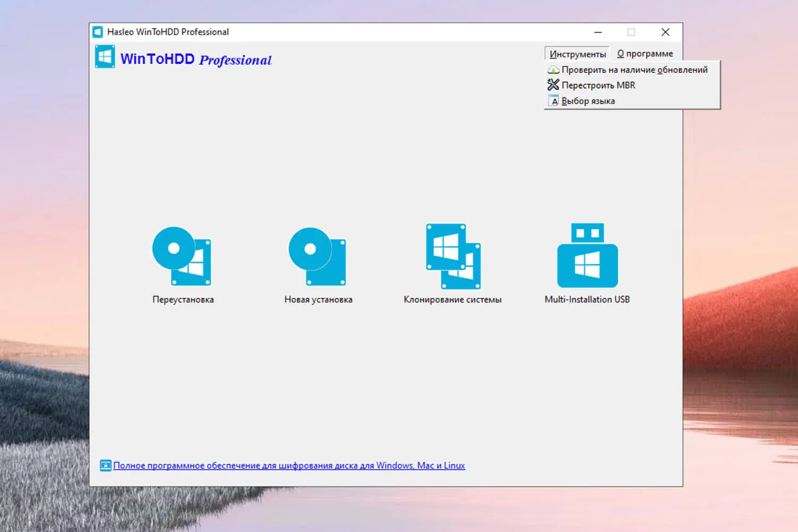Open the О программе menu
The height and width of the screenshot is (532, 798).
[645, 53]
